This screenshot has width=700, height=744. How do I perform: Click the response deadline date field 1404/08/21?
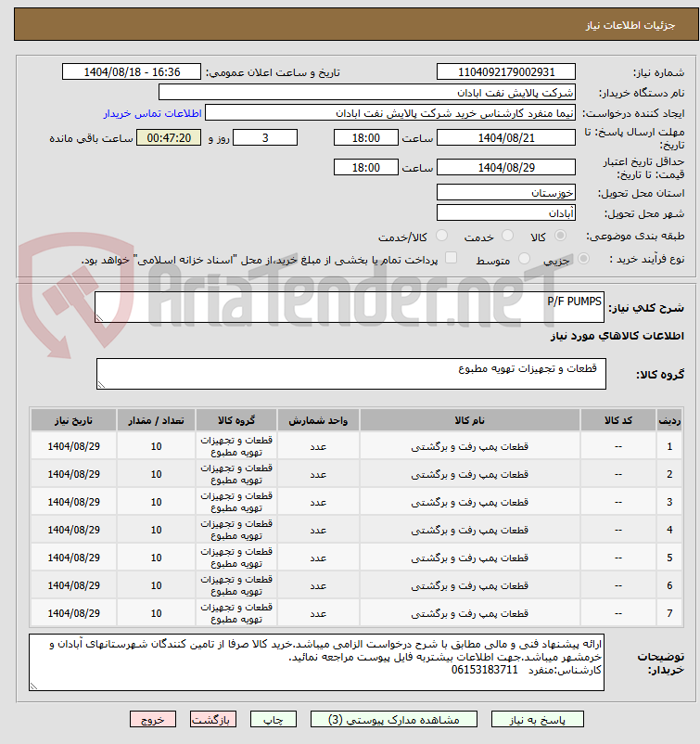coord(506,137)
